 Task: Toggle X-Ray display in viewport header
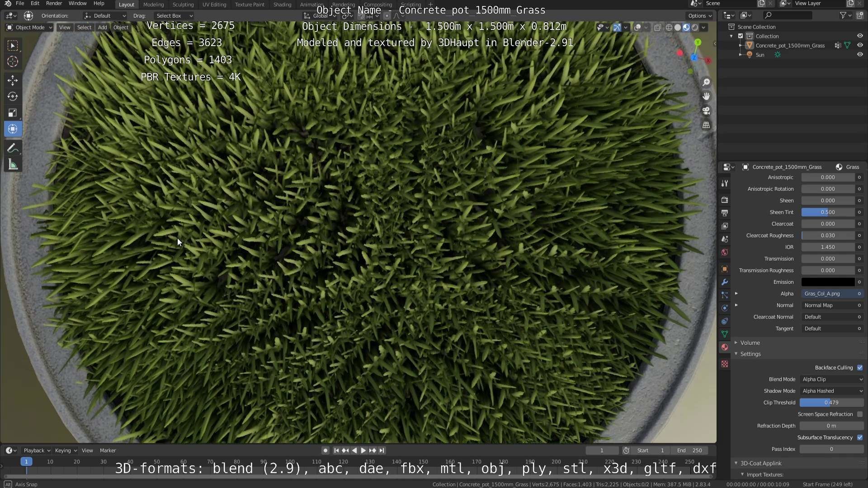coord(658,28)
